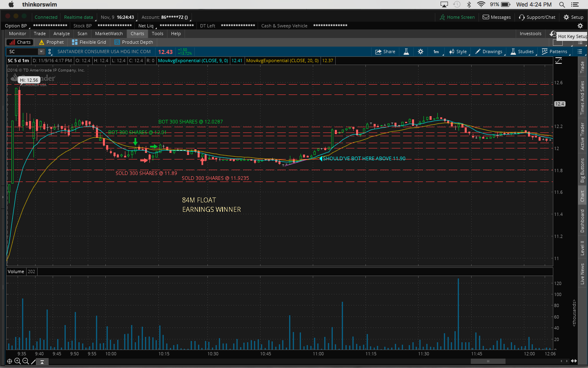Open chart settings gear icon

421,52
